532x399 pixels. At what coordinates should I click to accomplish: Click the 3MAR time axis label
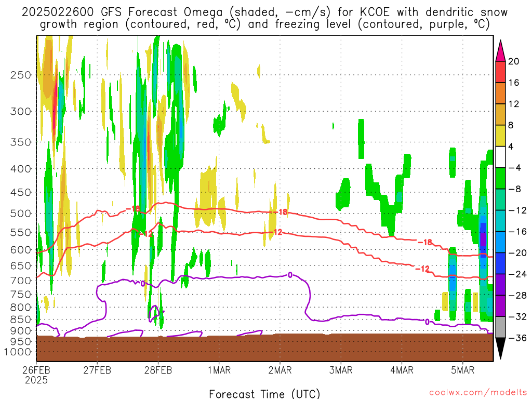(x=341, y=370)
